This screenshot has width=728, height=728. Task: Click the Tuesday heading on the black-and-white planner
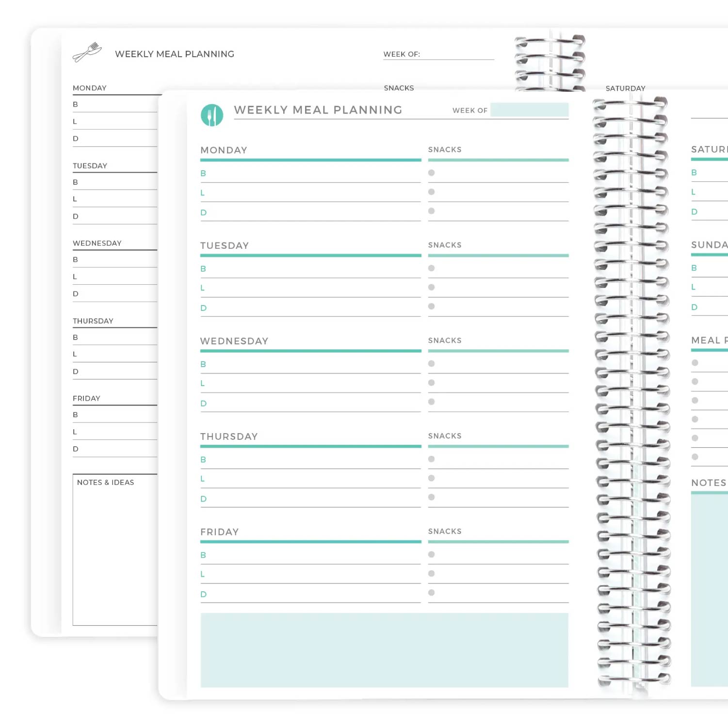(x=90, y=166)
